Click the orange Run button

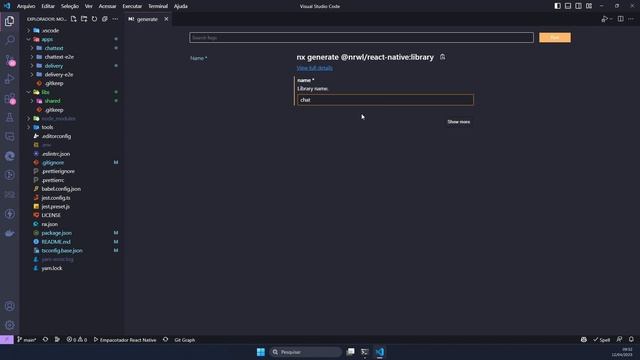point(555,38)
